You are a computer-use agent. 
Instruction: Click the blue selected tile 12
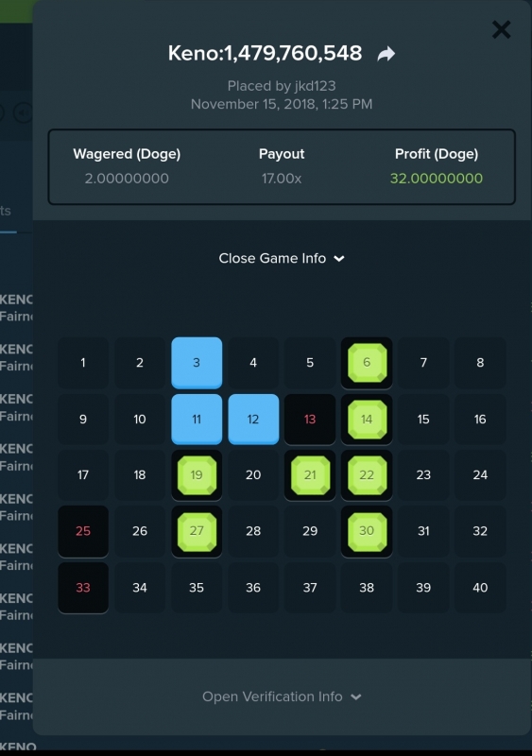tap(253, 420)
